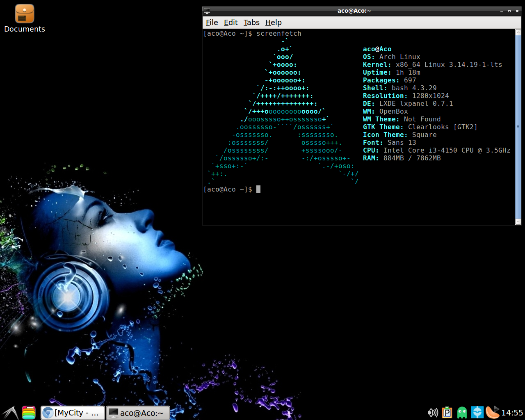
Task: Maximize the aco@Aco terminal window
Action: tap(509, 11)
